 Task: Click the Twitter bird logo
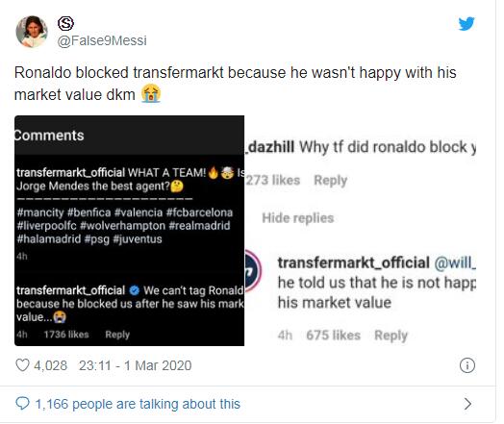(466, 24)
